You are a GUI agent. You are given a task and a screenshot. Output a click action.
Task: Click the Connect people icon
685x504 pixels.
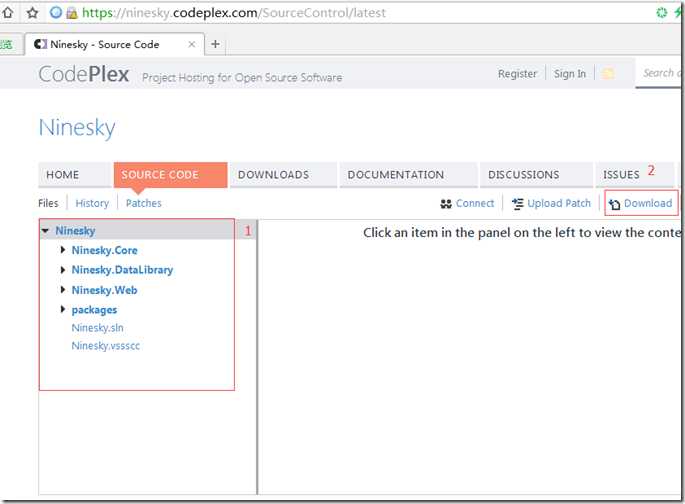[446, 204]
